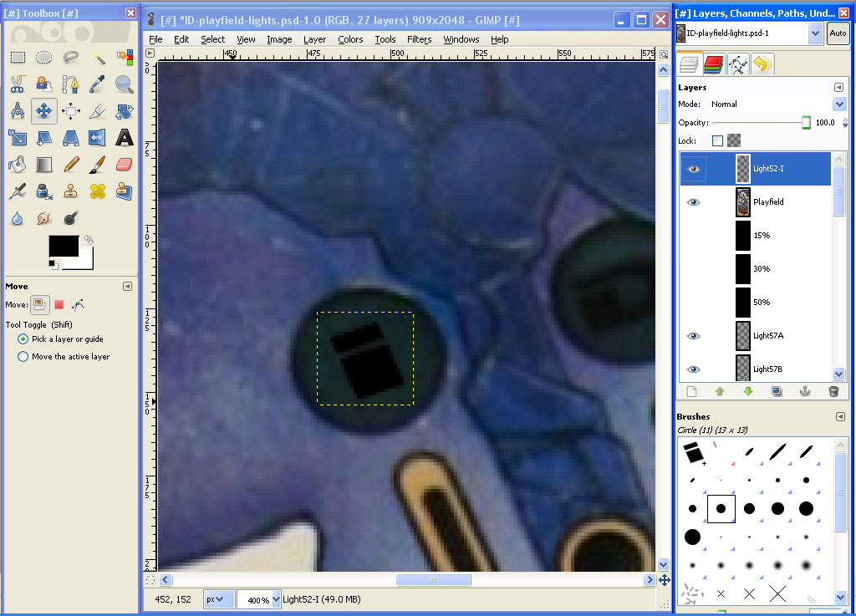Click the Heal tool bandage icon
This screenshot has width=856, height=616.
98,191
